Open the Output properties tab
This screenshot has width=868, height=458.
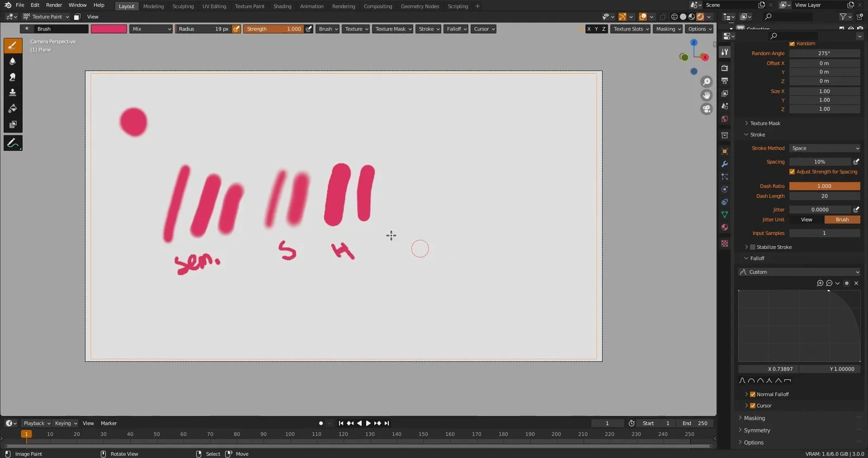[x=725, y=81]
